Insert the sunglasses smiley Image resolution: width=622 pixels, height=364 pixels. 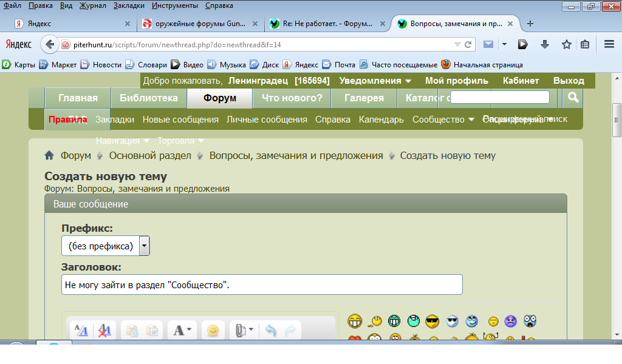point(432,322)
